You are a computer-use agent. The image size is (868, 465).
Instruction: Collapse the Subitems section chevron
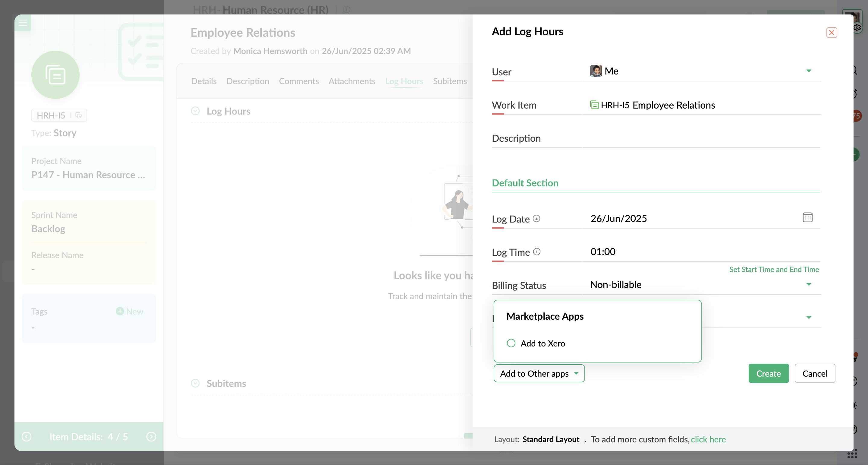click(x=195, y=383)
